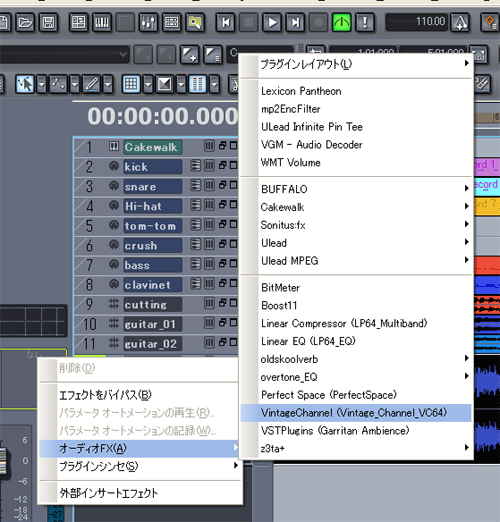Open the オーディオFX(A) submenu
Viewport: 500px width, 522px height.
click(139, 448)
